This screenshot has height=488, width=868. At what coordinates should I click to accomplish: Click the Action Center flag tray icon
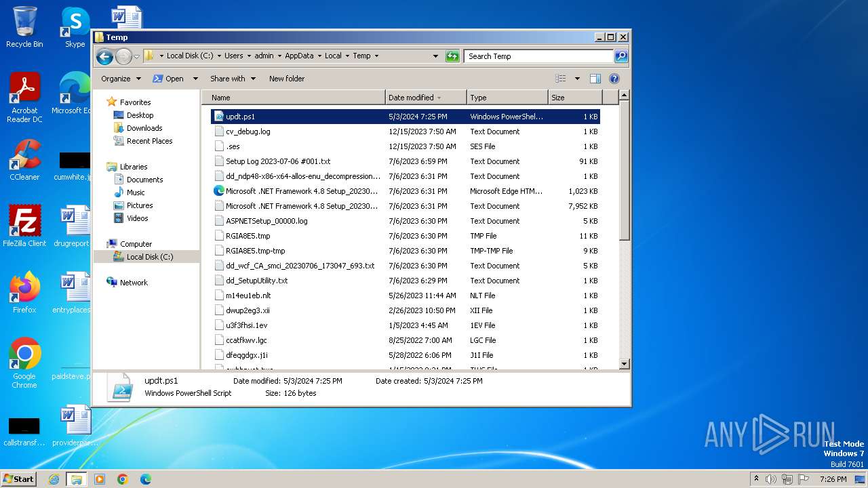pyautogui.click(x=804, y=479)
